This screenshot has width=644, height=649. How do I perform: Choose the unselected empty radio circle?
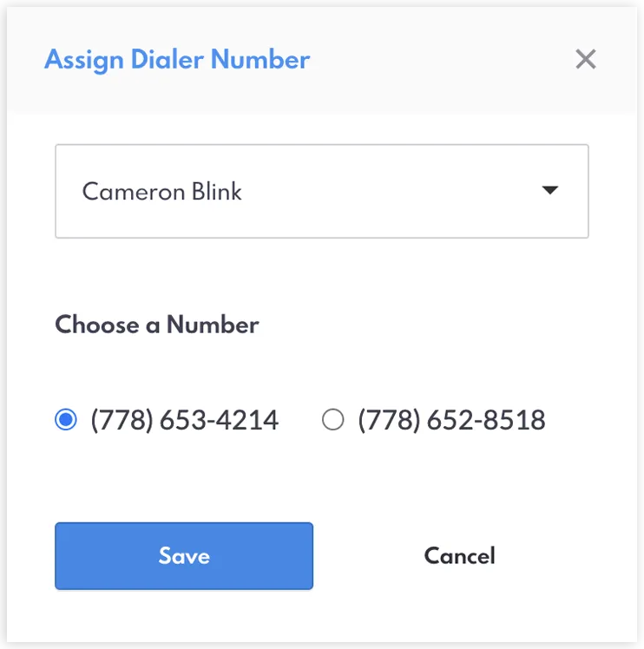pos(333,419)
